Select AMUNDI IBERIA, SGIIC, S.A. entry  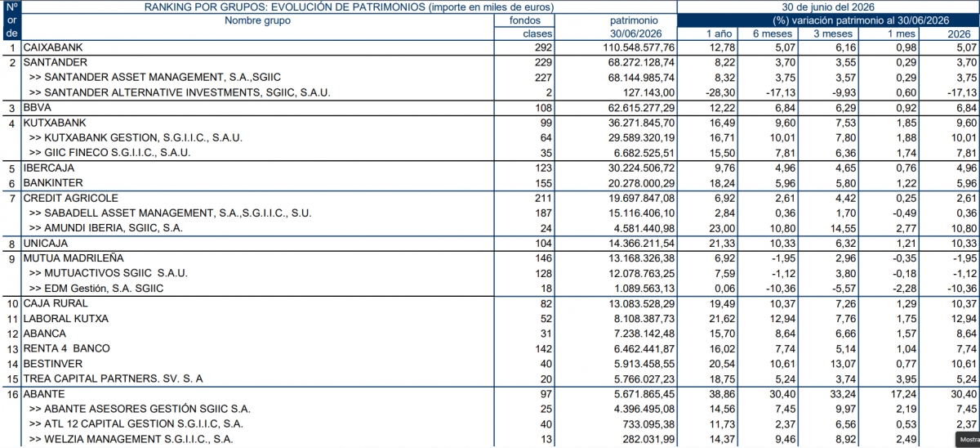pyautogui.click(x=106, y=228)
